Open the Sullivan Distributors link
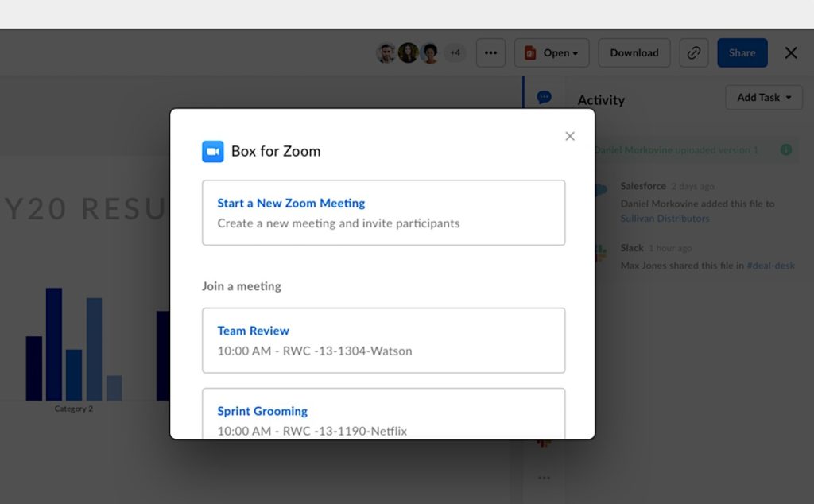The width and height of the screenshot is (814, 504). (665, 219)
